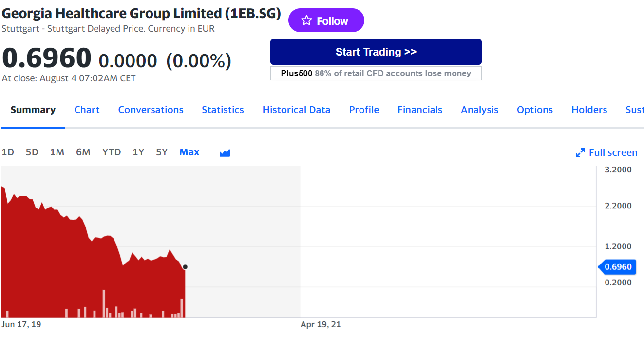
Task: Select the 1Y chart period
Action: (x=138, y=152)
